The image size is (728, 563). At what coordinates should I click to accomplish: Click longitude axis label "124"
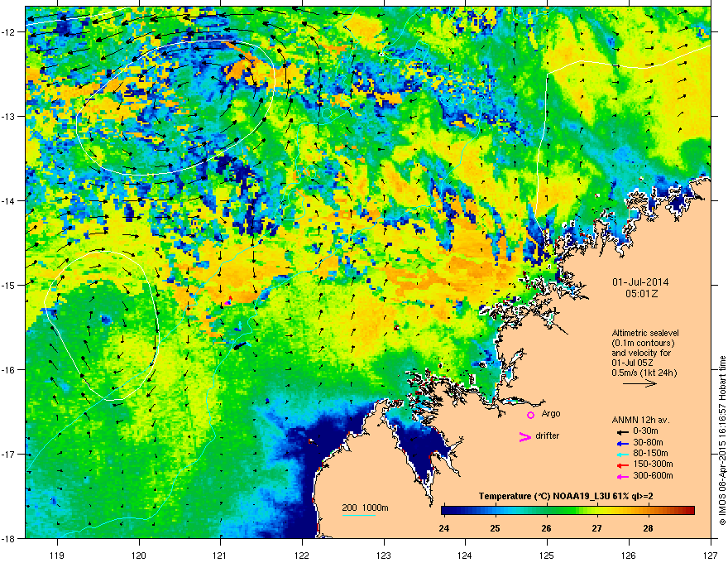pos(465,555)
